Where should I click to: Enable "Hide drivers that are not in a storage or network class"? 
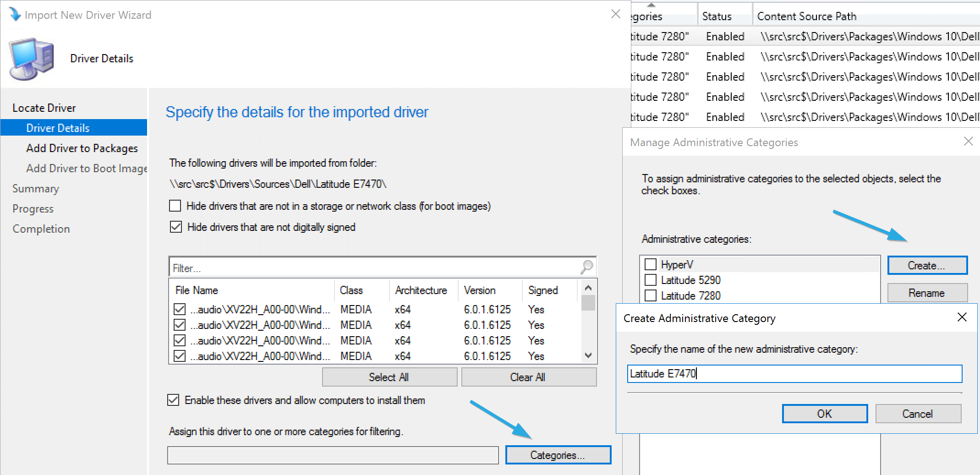click(x=175, y=206)
